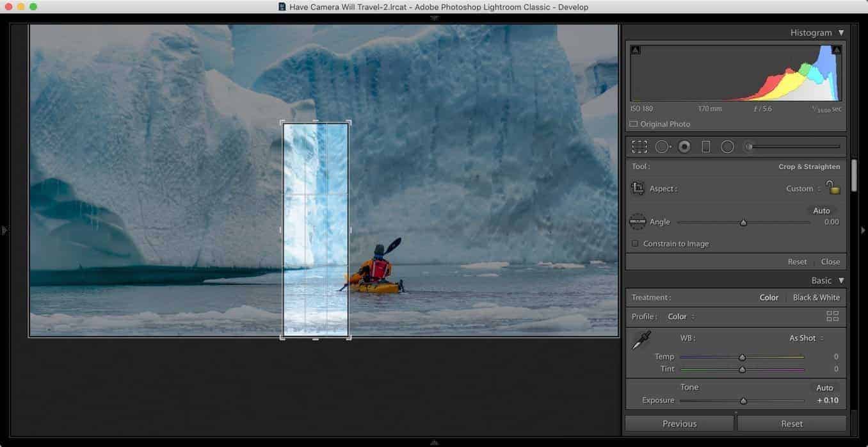Click Auto tone button
This screenshot has width=868, height=447.
824,387
